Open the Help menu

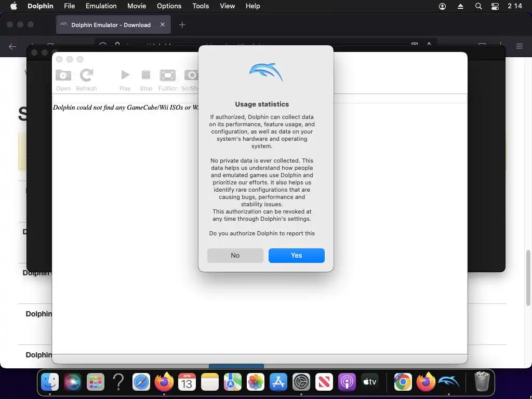252,6
